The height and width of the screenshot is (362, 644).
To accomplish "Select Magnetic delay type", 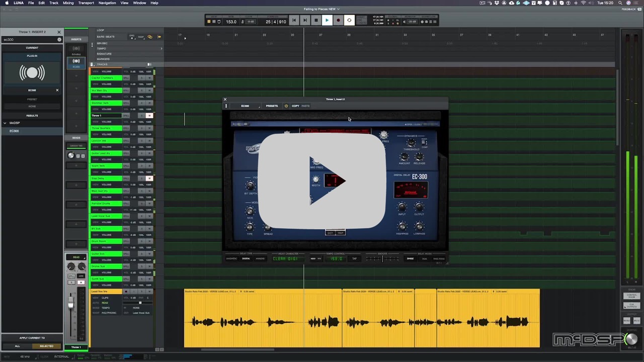I will point(231,259).
